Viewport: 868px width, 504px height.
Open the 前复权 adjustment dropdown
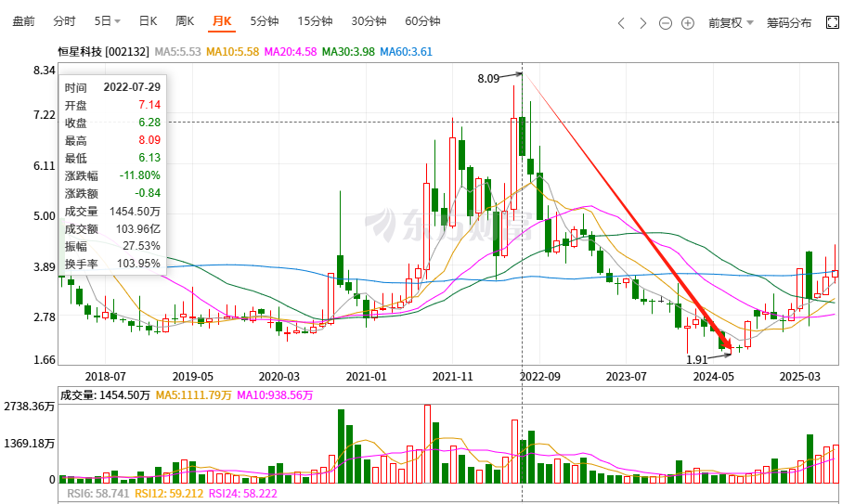731,22
